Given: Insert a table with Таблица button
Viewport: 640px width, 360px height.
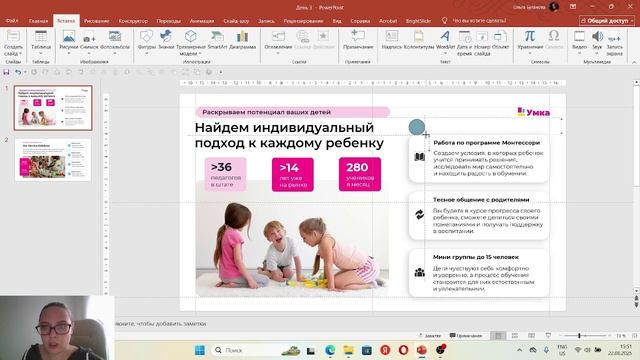Looking at the screenshot, I should click(41, 41).
